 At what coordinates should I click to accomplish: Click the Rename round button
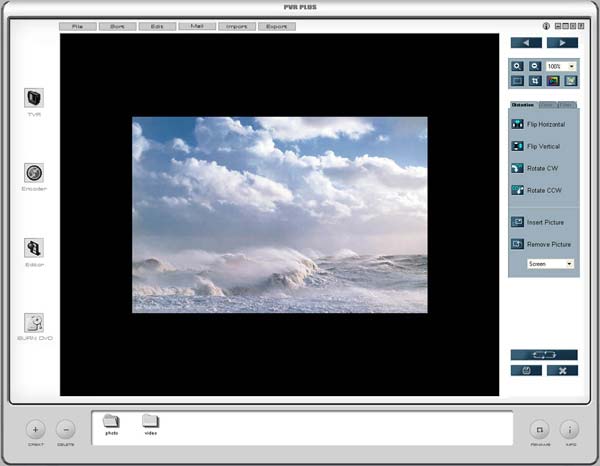[540, 430]
